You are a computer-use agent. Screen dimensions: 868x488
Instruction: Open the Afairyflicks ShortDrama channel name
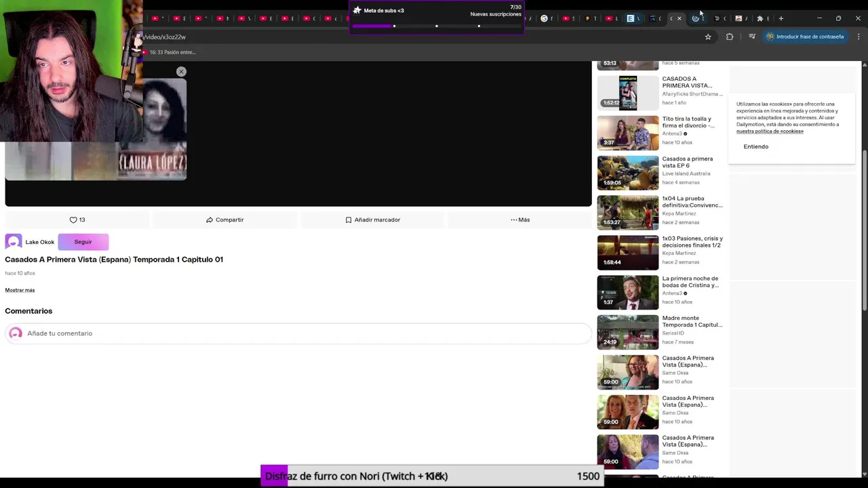(x=692, y=94)
